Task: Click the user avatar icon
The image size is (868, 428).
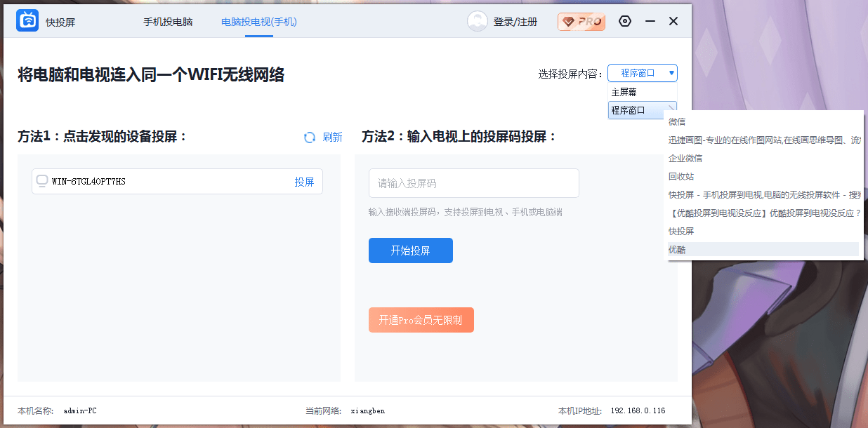Action: tap(477, 22)
